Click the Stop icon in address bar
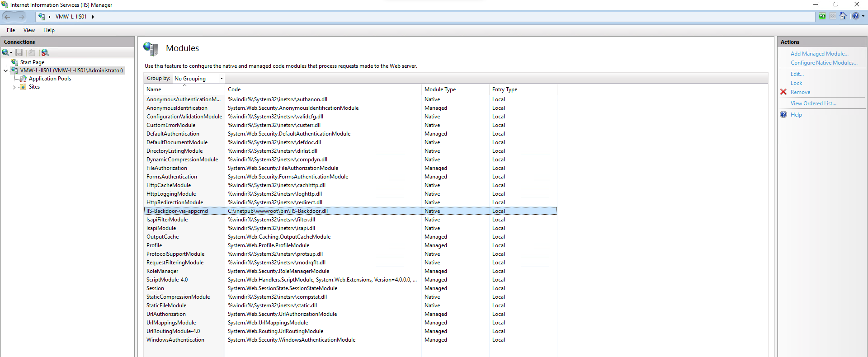Viewport: 868px width, 357px height. (x=833, y=16)
